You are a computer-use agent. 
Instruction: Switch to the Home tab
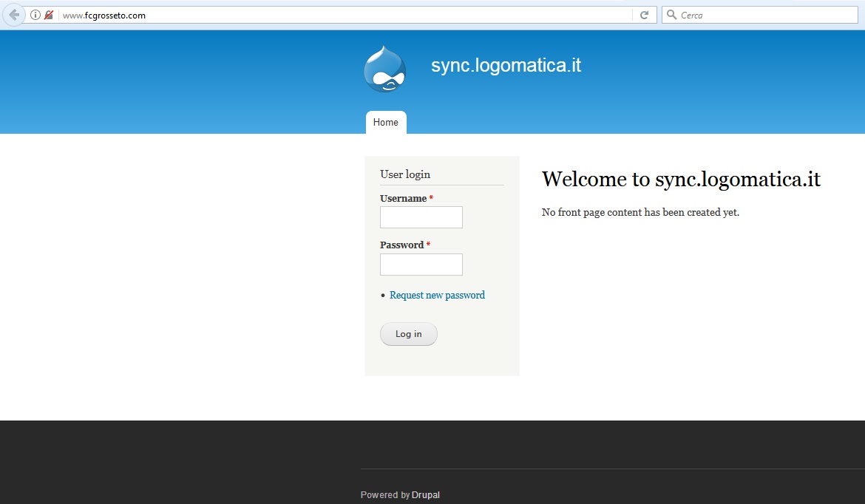386,123
